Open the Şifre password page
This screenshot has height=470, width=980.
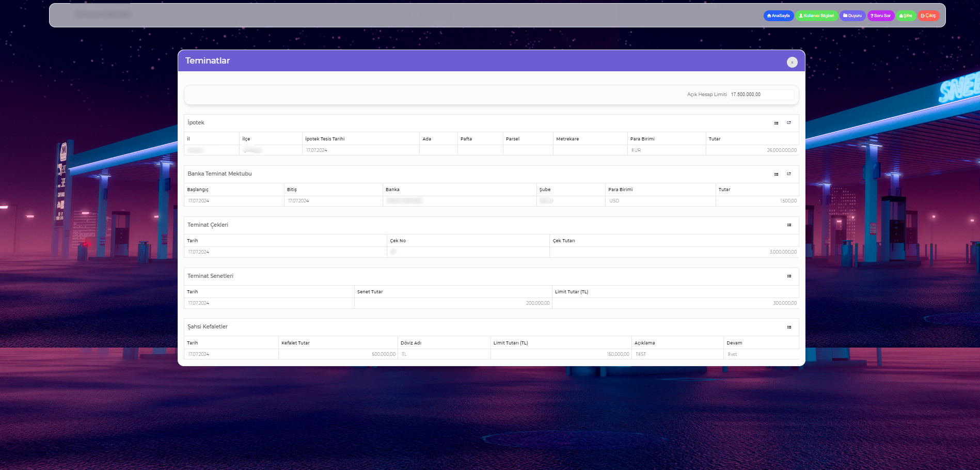[906, 16]
